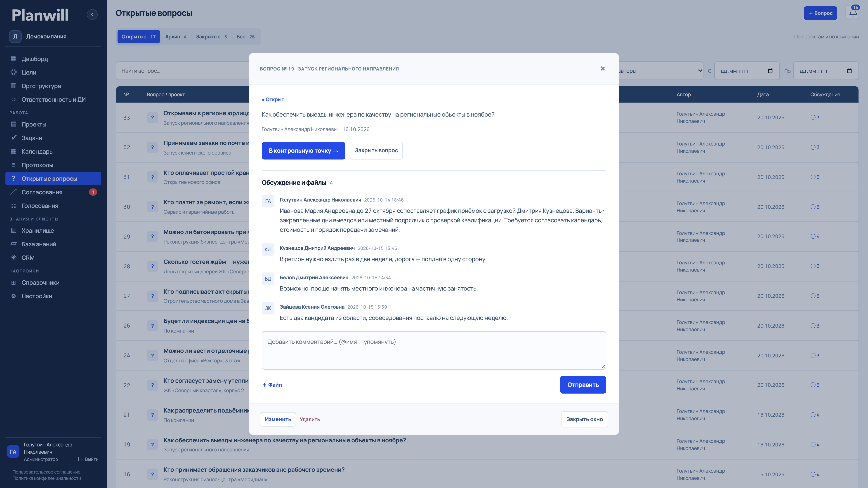
Task: Switch to the Закрытые tab
Action: click(212, 37)
